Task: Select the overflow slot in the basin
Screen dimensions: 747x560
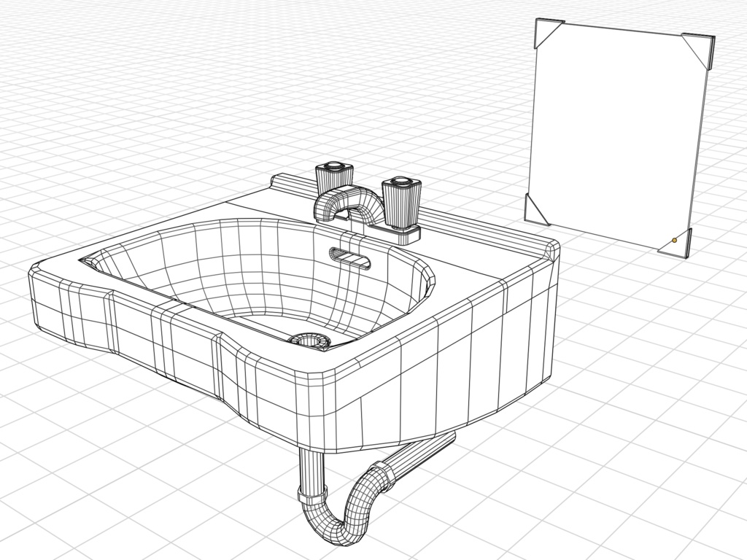Action: pyautogui.click(x=350, y=257)
